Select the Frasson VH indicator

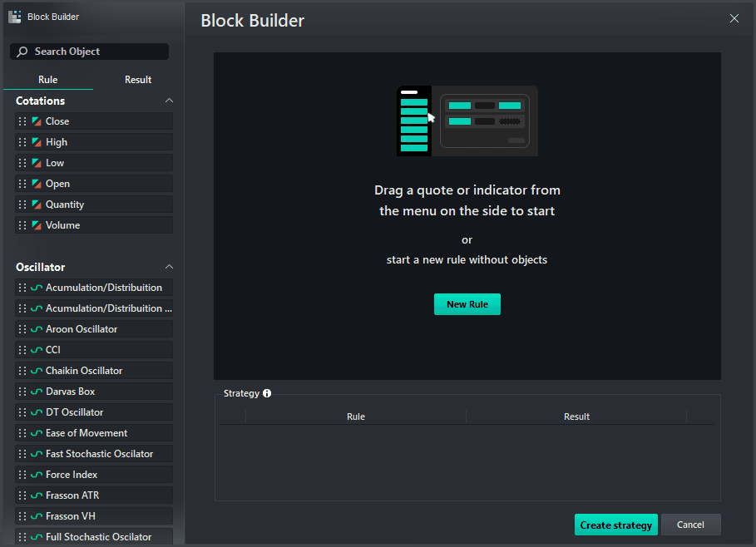pos(94,516)
